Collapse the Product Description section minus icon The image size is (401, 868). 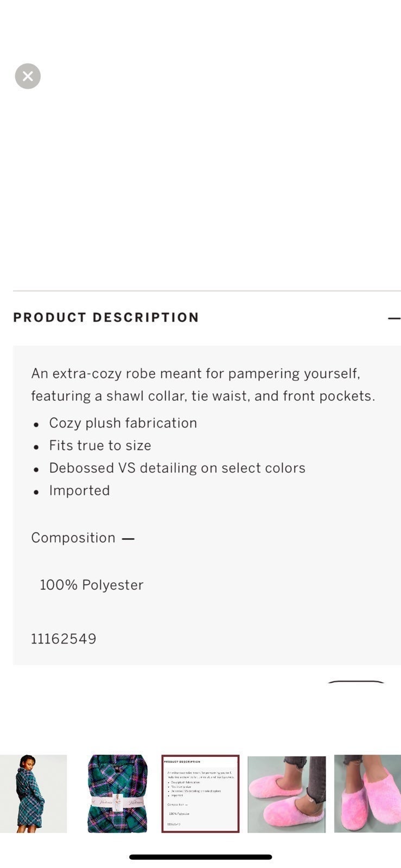point(394,318)
